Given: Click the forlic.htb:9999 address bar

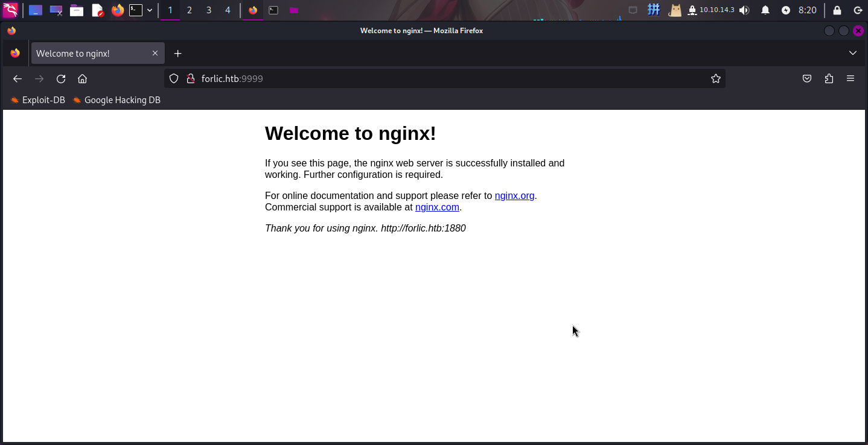Looking at the screenshot, I should (x=445, y=78).
